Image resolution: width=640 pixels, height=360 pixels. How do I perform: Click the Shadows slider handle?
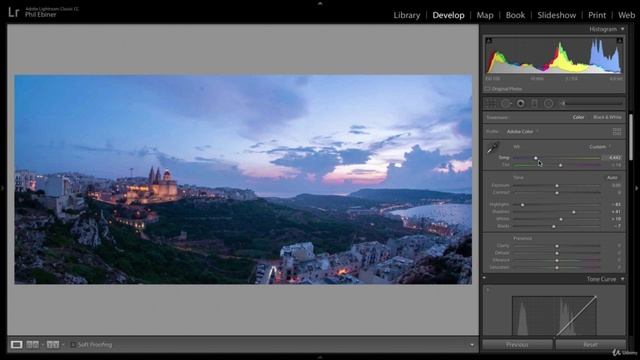(x=574, y=212)
